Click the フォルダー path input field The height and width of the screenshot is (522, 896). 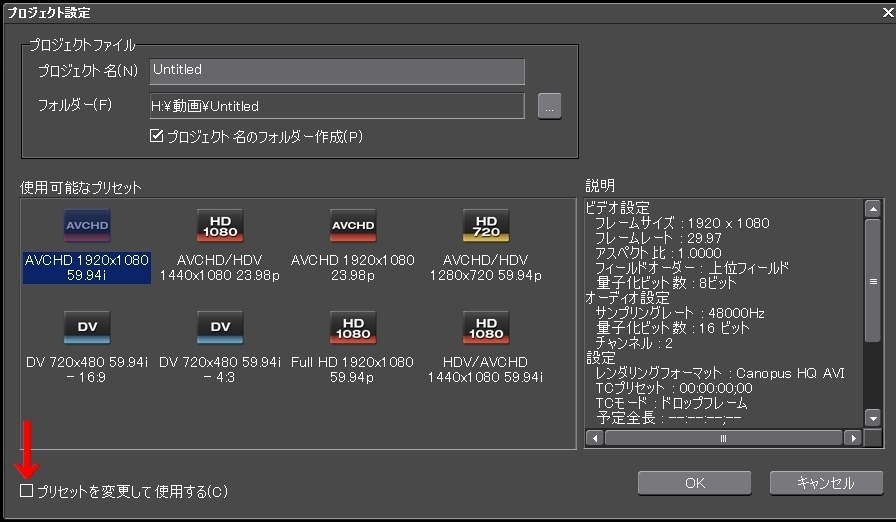coord(337,106)
